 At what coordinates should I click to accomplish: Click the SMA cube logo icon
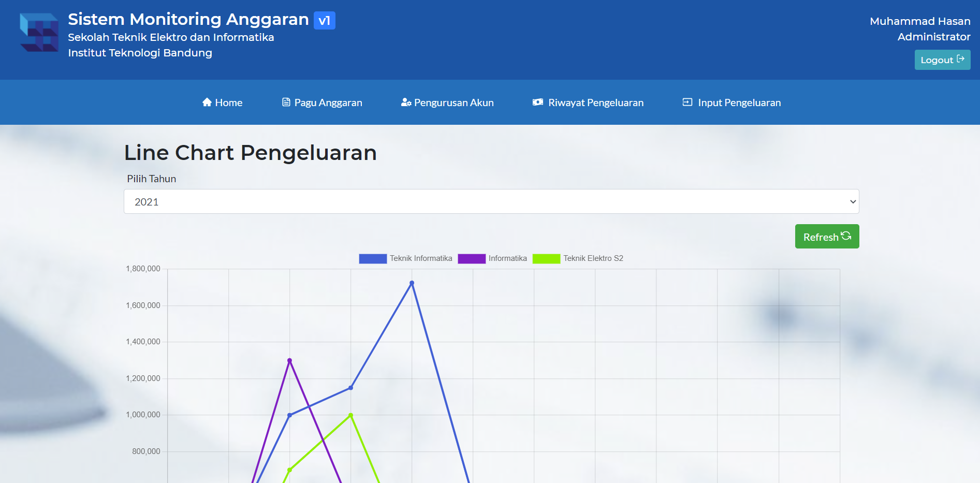tap(39, 32)
